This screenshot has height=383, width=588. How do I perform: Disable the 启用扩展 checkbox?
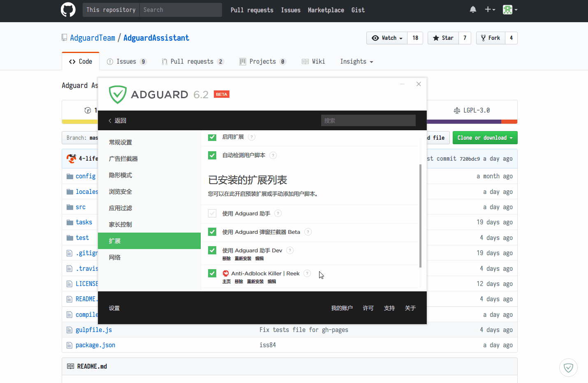coord(212,137)
